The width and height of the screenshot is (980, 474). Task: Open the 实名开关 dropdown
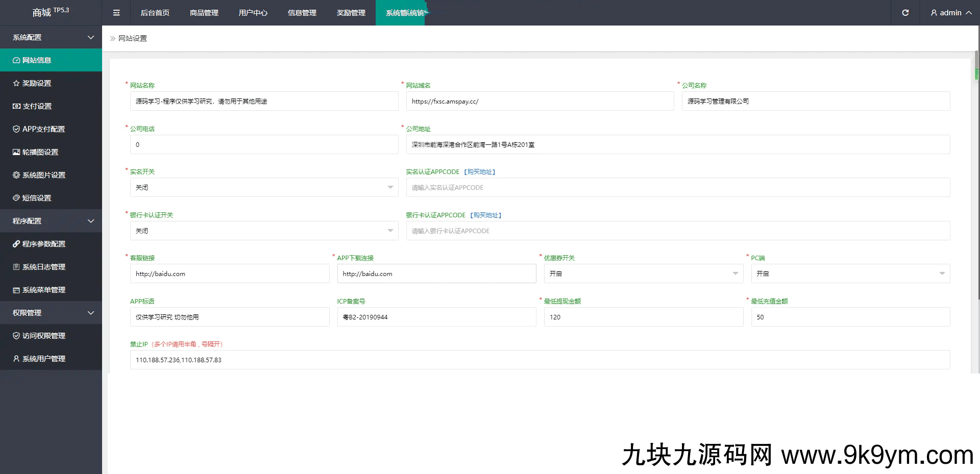(x=264, y=187)
